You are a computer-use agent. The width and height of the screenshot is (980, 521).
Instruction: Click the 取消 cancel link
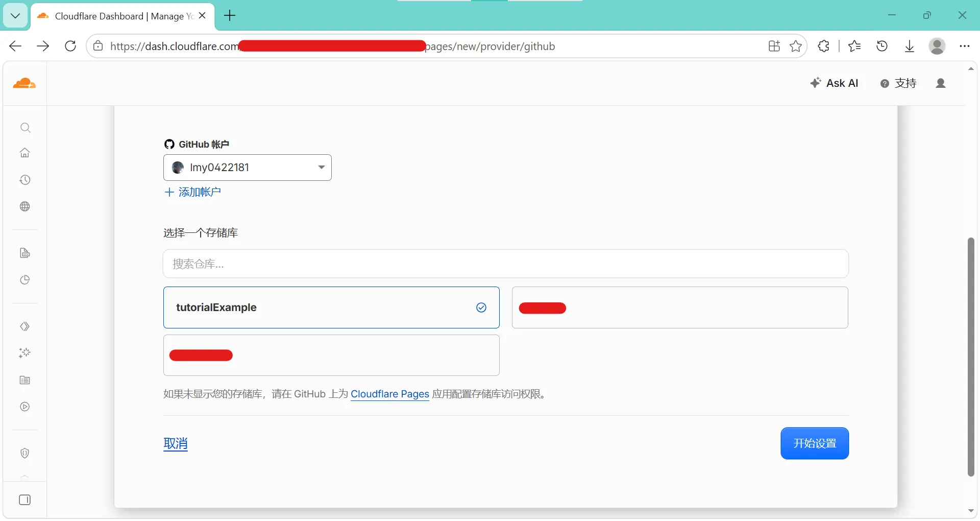point(176,443)
